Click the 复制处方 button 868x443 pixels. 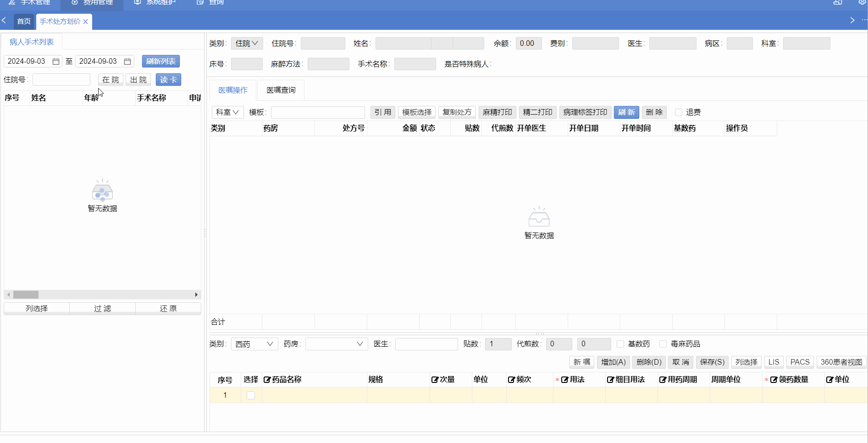[457, 112]
